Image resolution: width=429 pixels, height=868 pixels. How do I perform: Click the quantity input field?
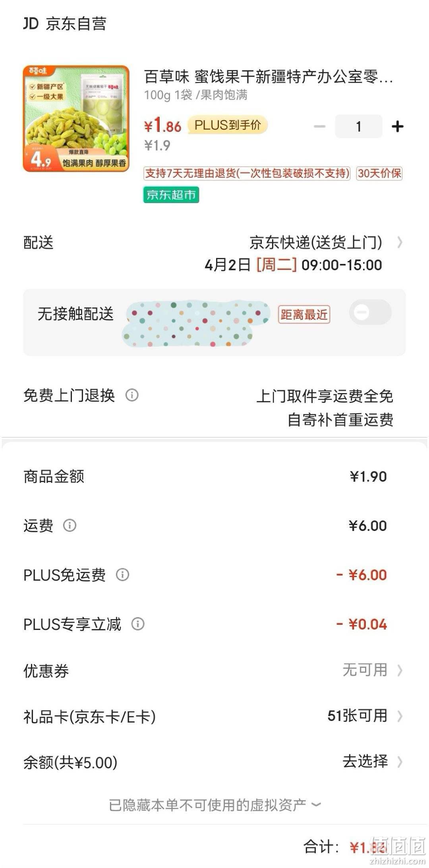(x=359, y=126)
